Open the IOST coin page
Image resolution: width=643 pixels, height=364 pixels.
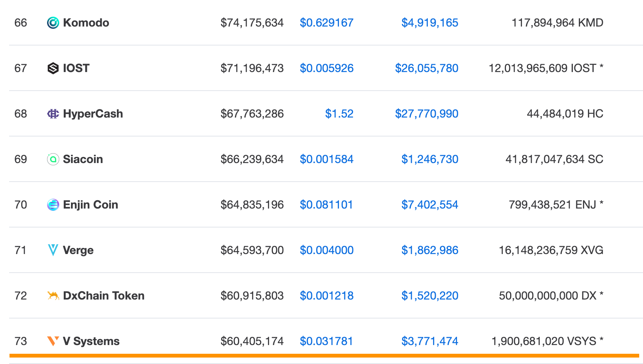click(76, 68)
